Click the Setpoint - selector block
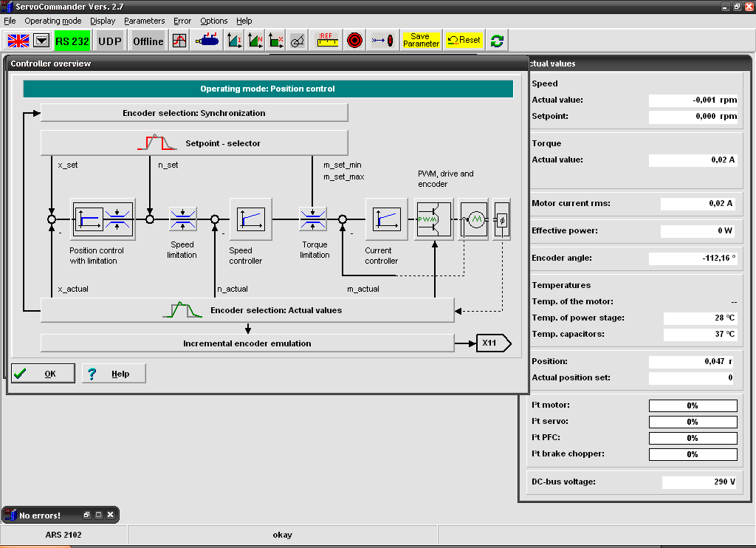Screen dimensions: 756x548 tap(194, 143)
